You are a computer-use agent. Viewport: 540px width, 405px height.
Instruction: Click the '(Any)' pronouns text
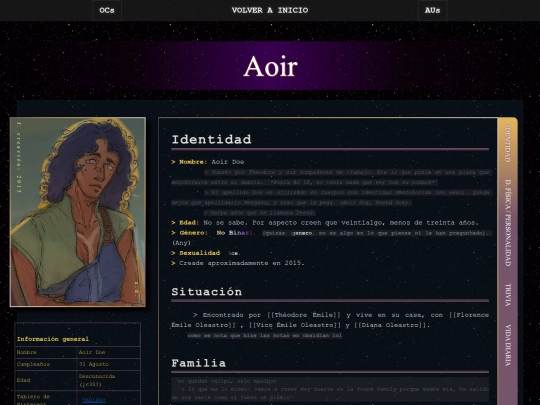tap(181, 243)
